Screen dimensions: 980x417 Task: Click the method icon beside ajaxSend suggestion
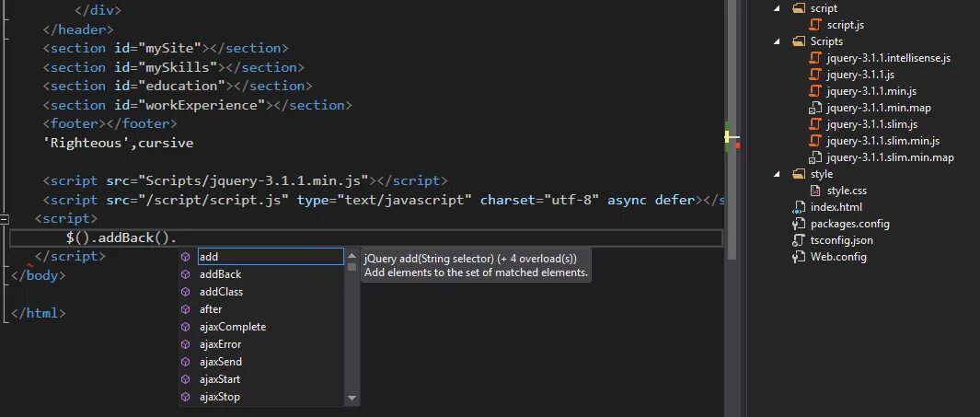(x=186, y=362)
